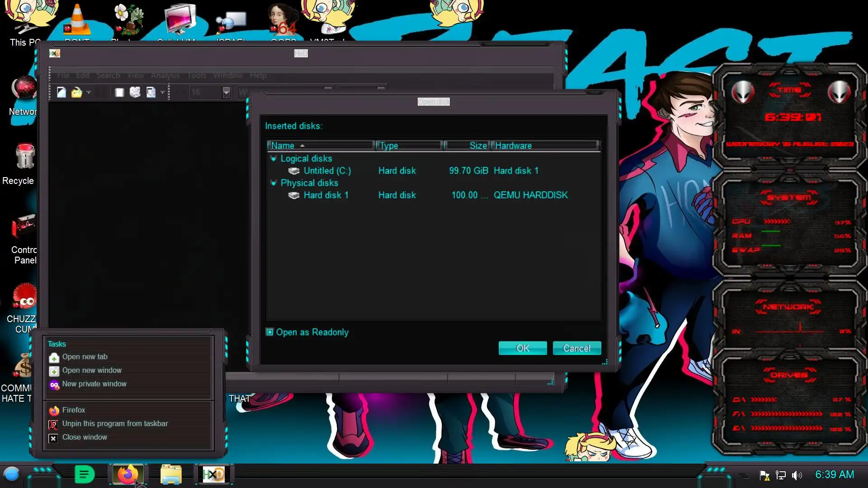Select Untitled (C:) logical disk
This screenshot has height=488, width=868.
(x=327, y=171)
